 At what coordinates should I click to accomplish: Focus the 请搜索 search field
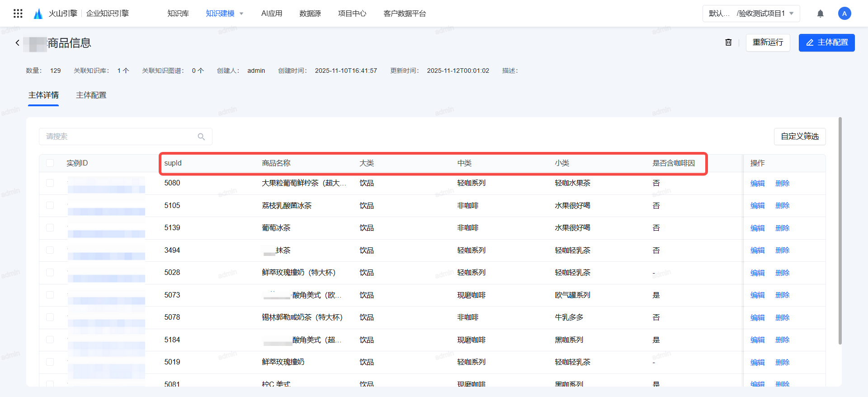tap(118, 137)
